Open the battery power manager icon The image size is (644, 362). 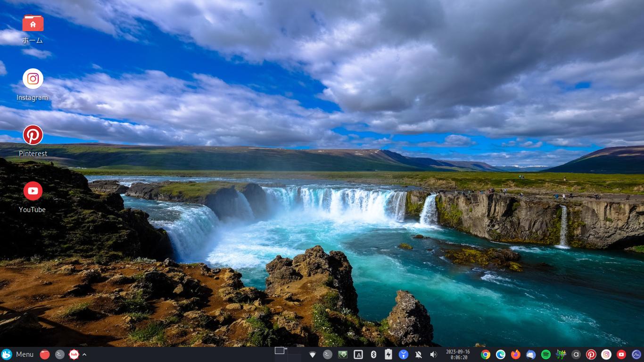[x=388, y=354]
